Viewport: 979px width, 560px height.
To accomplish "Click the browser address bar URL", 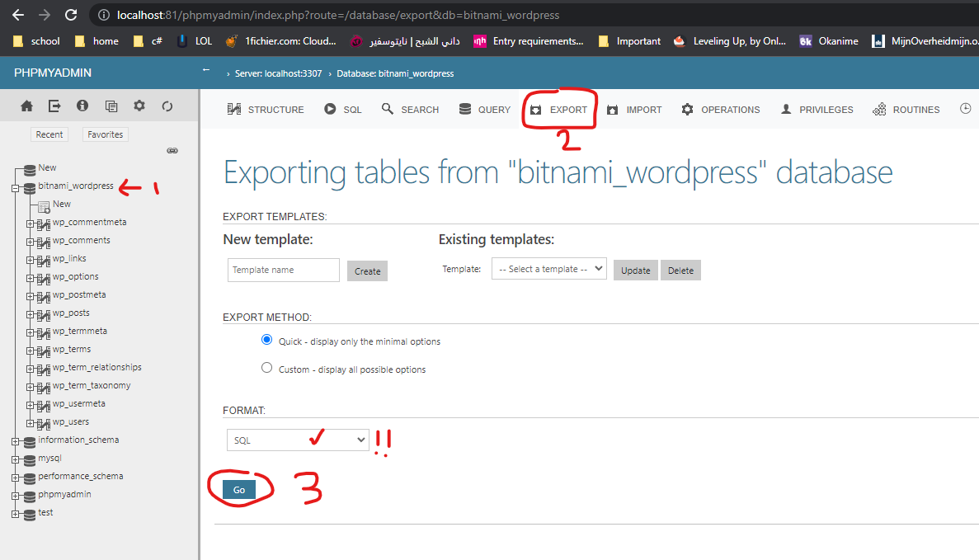I will (x=338, y=15).
